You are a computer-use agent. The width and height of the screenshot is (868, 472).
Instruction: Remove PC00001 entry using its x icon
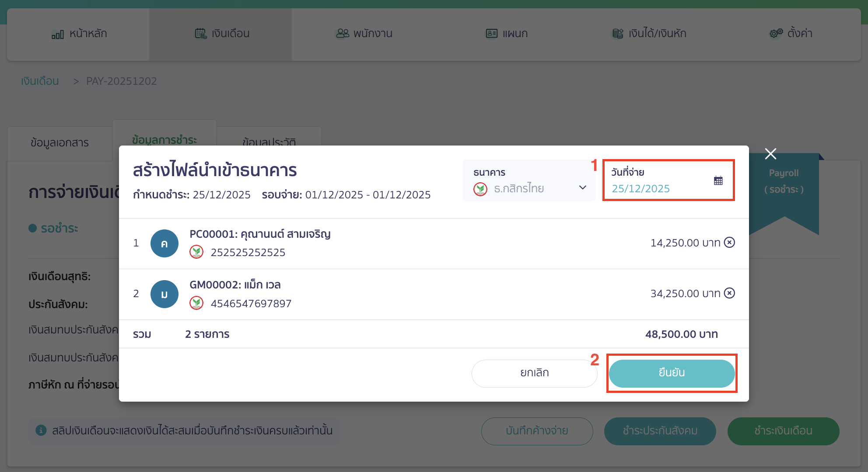coord(729,243)
